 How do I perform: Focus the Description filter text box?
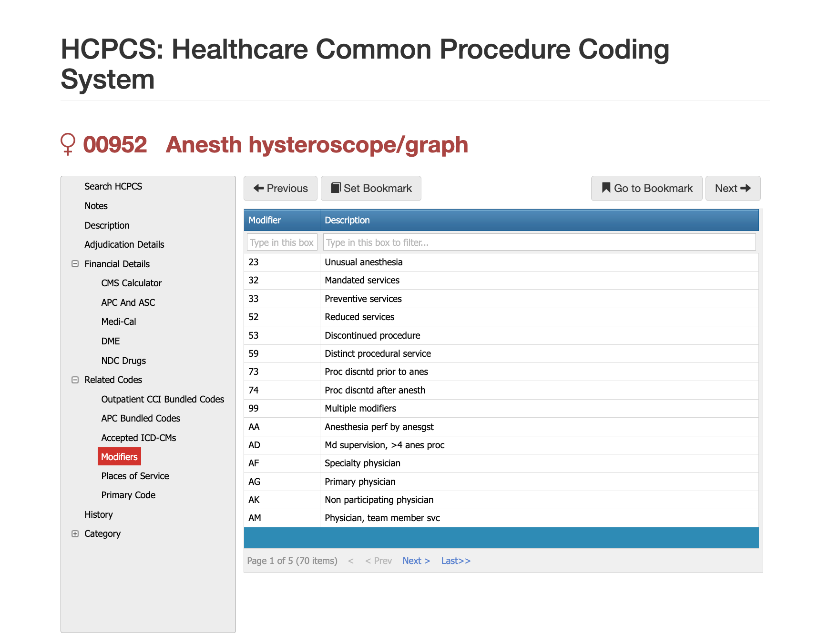pos(539,242)
